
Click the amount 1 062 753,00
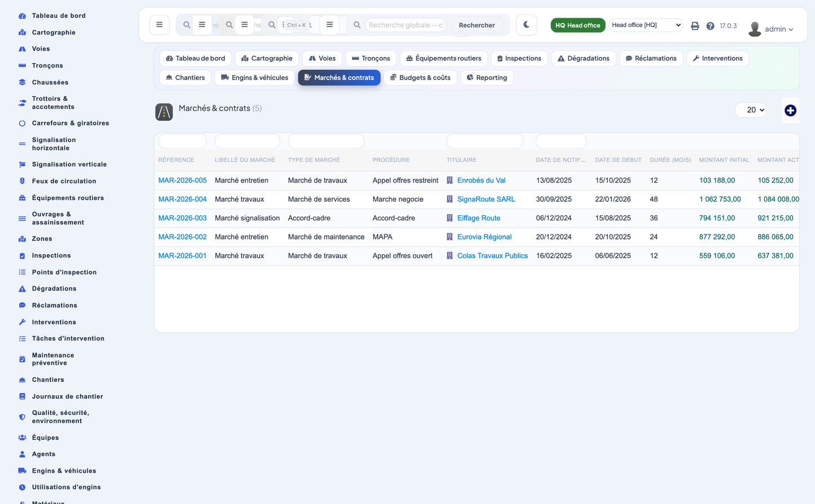(720, 200)
